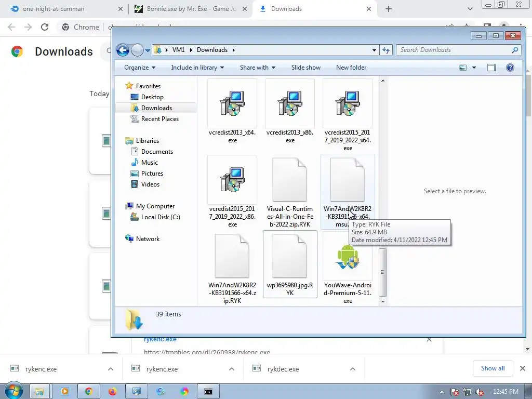This screenshot has width=532, height=399.
Task: Click New folder in the toolbar
Action: tap(351, 68)
